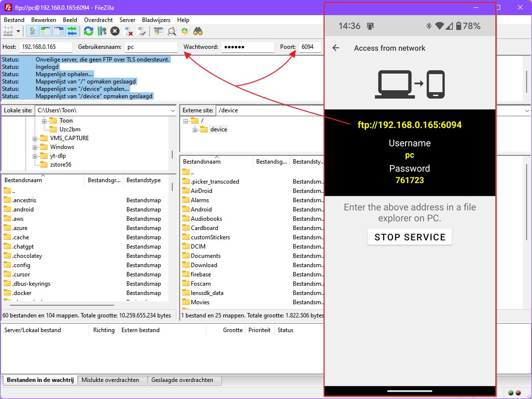Search for files with the binoculars icon
532x399 pixels.
pyautogui.click(x=198, y=31)
